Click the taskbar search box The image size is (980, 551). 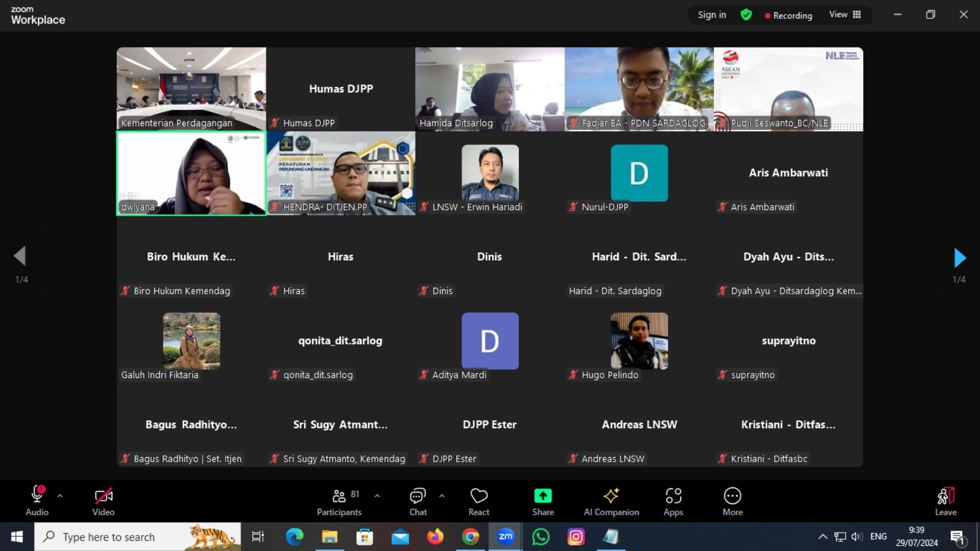(138, 537)
